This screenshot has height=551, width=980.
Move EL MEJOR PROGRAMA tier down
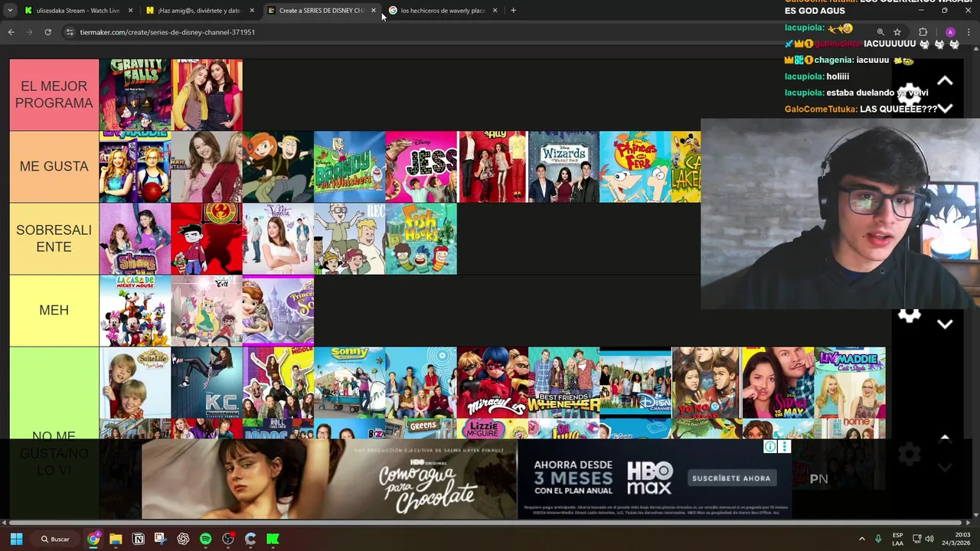coord(945,109)
